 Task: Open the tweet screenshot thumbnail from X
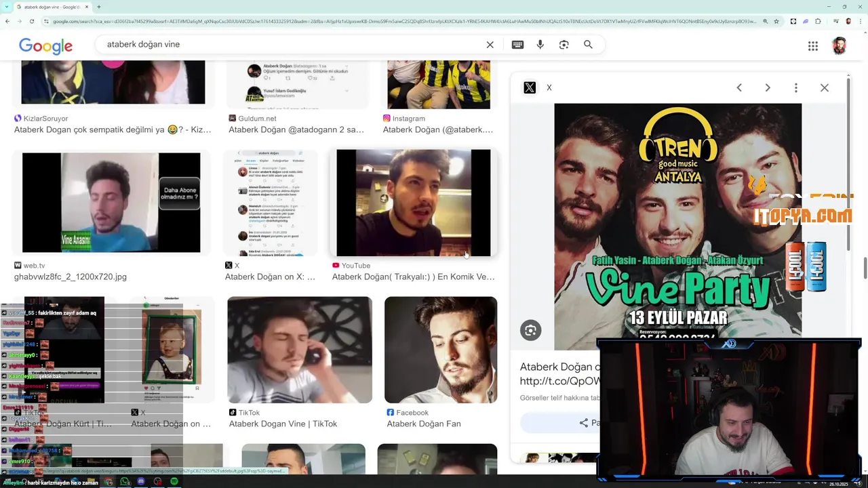270,203
